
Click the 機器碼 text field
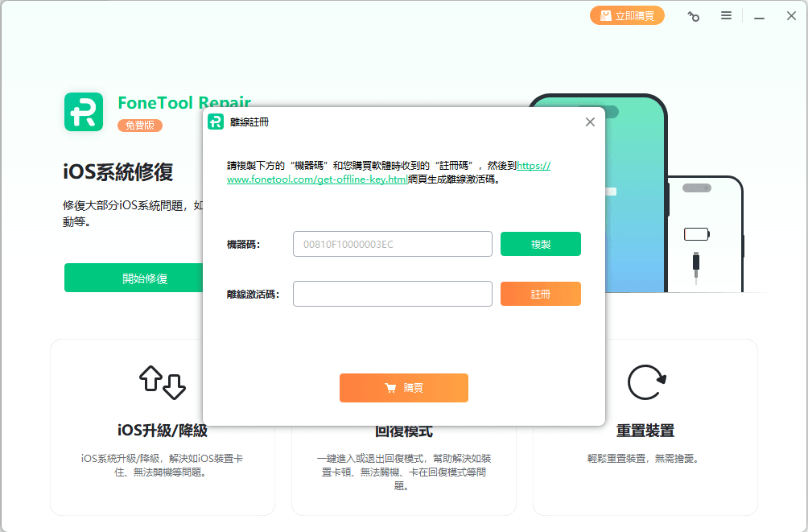(x=392, y=244)
